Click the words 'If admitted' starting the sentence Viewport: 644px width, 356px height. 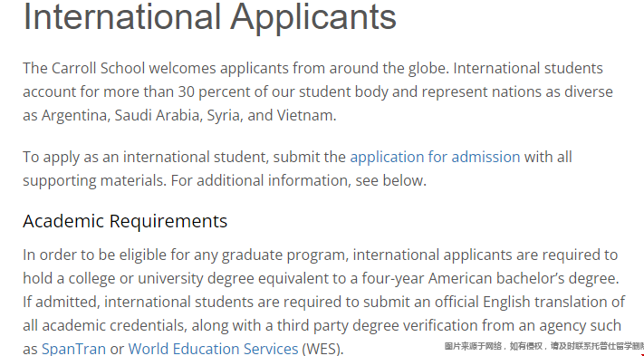point(62,302)
